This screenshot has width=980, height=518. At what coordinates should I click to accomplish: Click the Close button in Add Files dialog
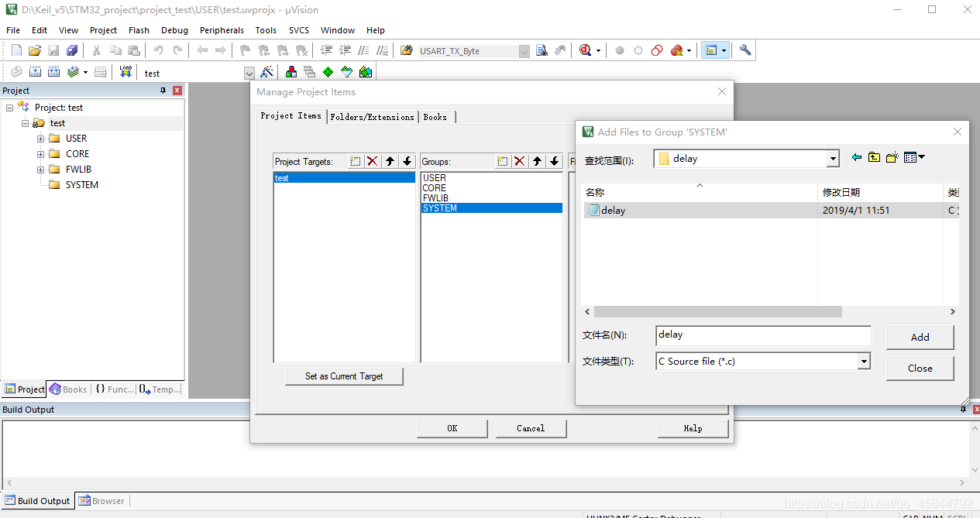click(x=920, y=368)
